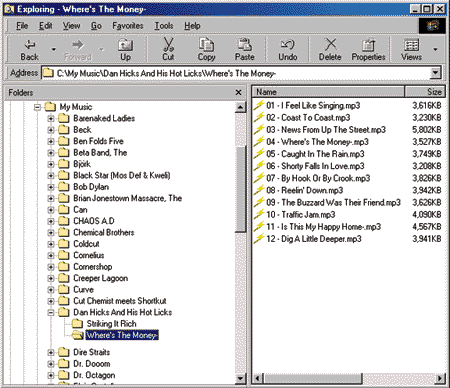Viewport: 450px width, 388px height.
Task: Select the Dr. Dooom folder
Action: [92, 364]
